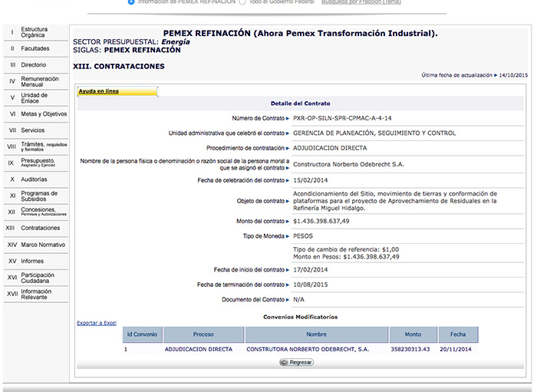
Task: Open Marco Normativo section
Action: point(43,244)
